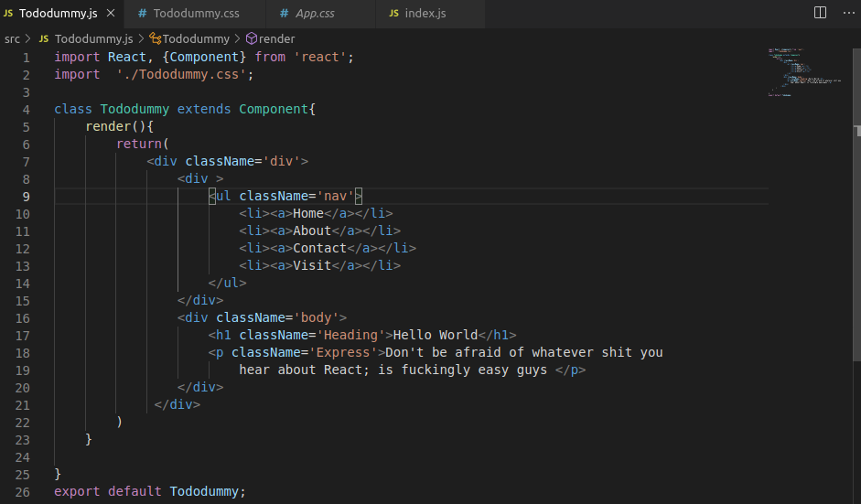Click the 'nav' className value
The width and height of the screenshot is (861, 504).
(336, 196)
